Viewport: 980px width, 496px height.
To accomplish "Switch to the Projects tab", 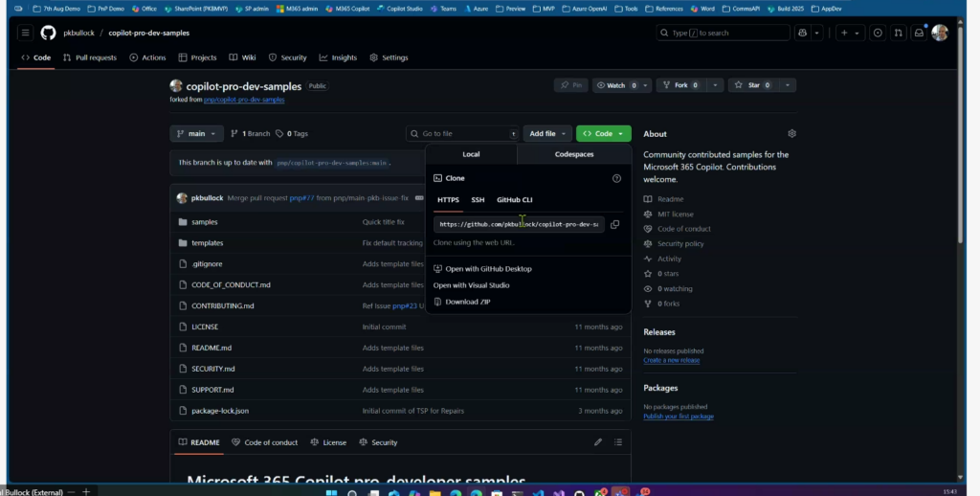I will (x=197, y=57).
